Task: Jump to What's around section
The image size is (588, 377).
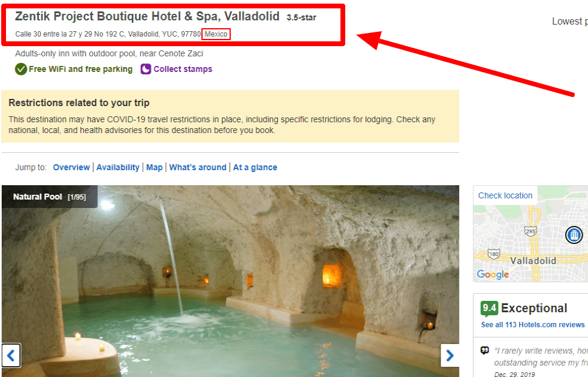Action: (198, 167)
